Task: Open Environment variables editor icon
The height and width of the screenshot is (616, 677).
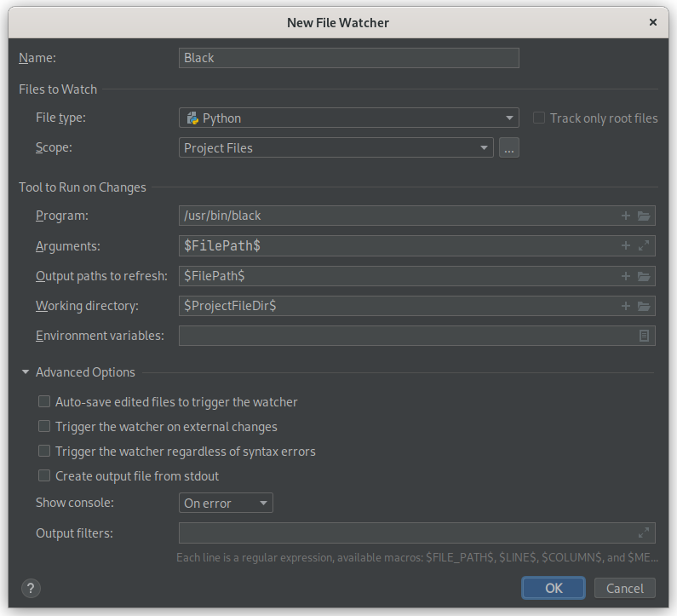Action: [644, 336]
